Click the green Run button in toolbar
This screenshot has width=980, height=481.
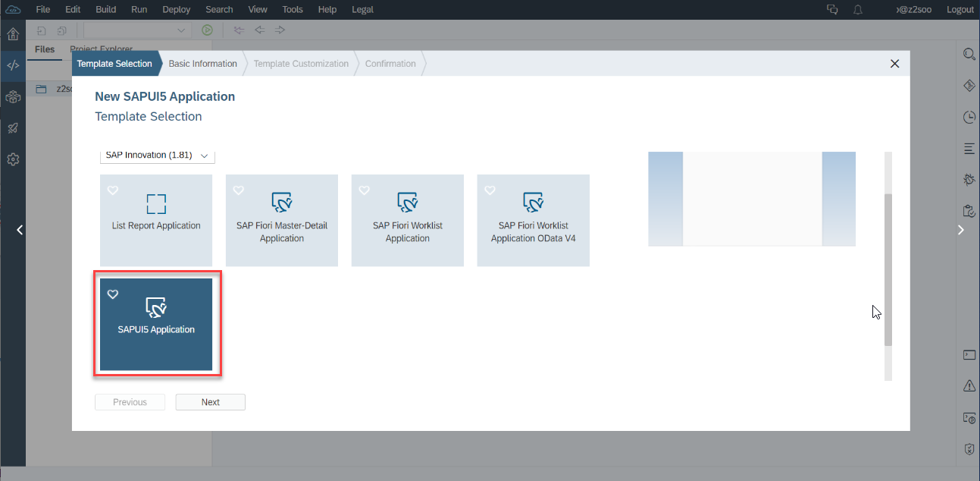(x=207, y=30)
